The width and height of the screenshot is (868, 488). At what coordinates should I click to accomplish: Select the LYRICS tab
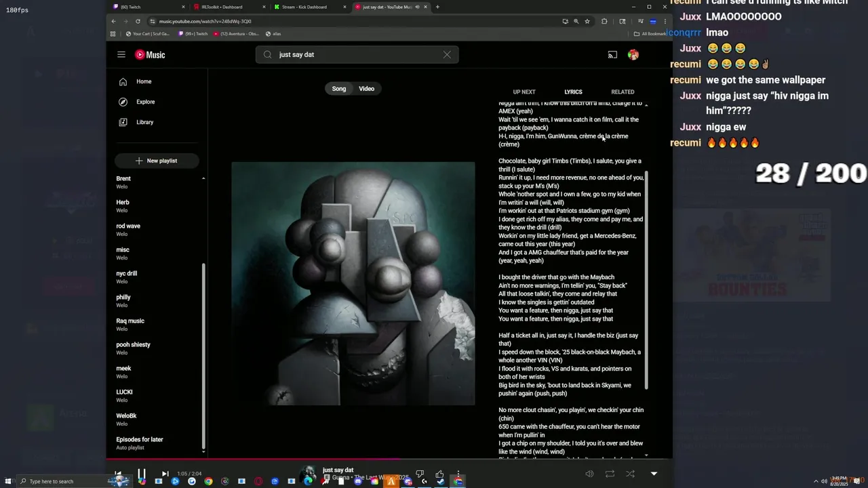573,91
